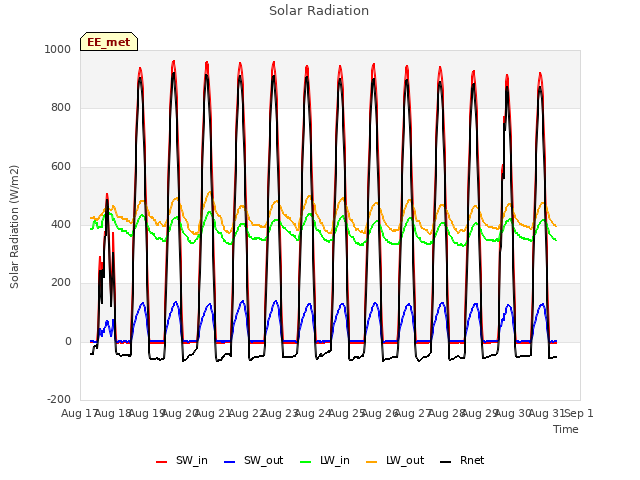Click the EE_met annotation label
The width and height of the screenshot is (640, 480).
pyautogui.click(x=109, y=42)
